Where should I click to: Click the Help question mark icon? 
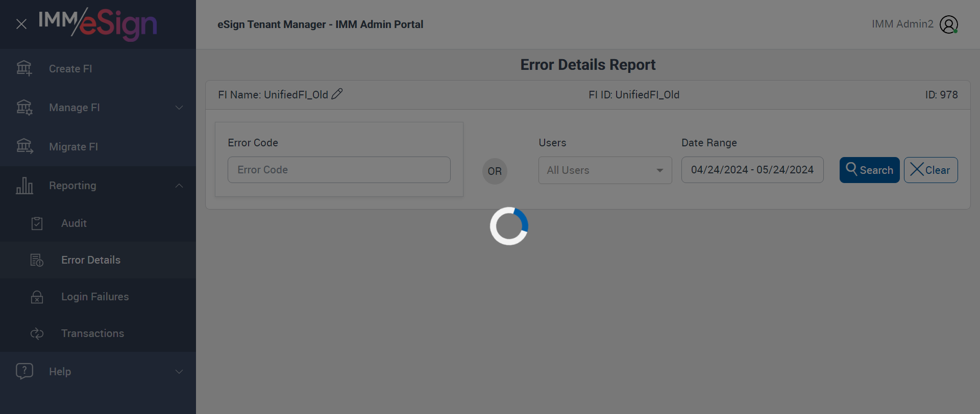pyautogui.click(x=24, y=371)
